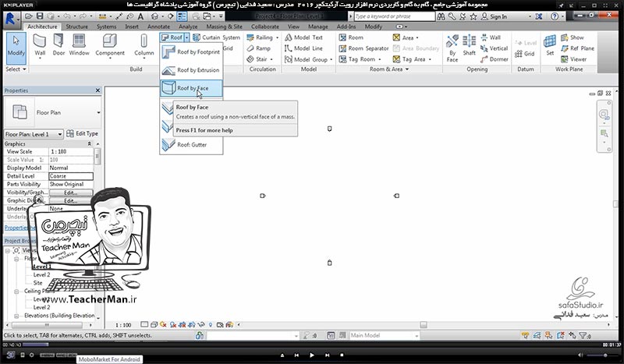
Task: Click the Show work plane tool
Action: coord(573,37)
